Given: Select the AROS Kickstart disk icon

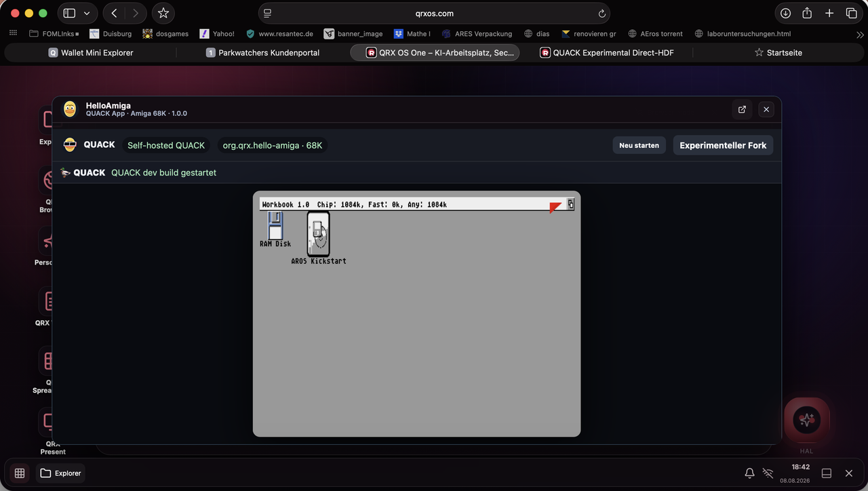Looking at the screenshot, I should tap(319, 238).
